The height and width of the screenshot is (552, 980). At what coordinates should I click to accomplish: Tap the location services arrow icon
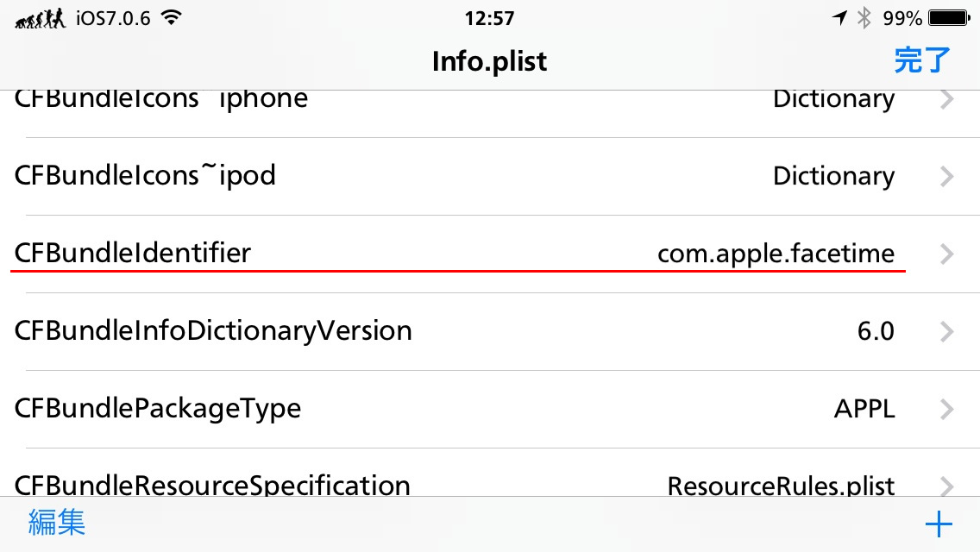tap(840, 18)
